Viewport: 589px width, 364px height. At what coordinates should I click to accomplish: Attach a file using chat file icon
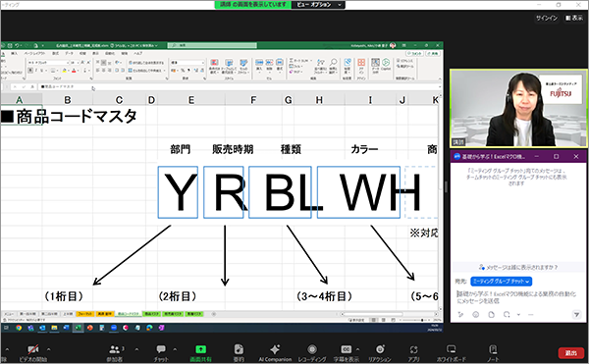492,315
